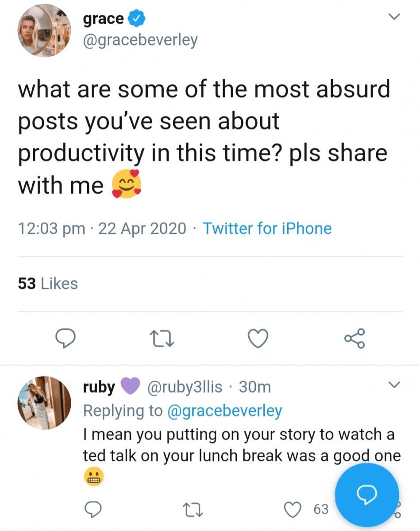The width and height of the screenshot is (420, 531).
Task: Tap @gracebeverley in Replying to line
Action: tap(224, 411)
